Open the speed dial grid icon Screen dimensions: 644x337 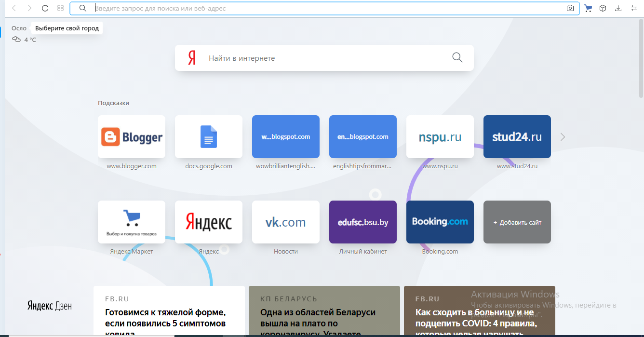coord(60,8)
